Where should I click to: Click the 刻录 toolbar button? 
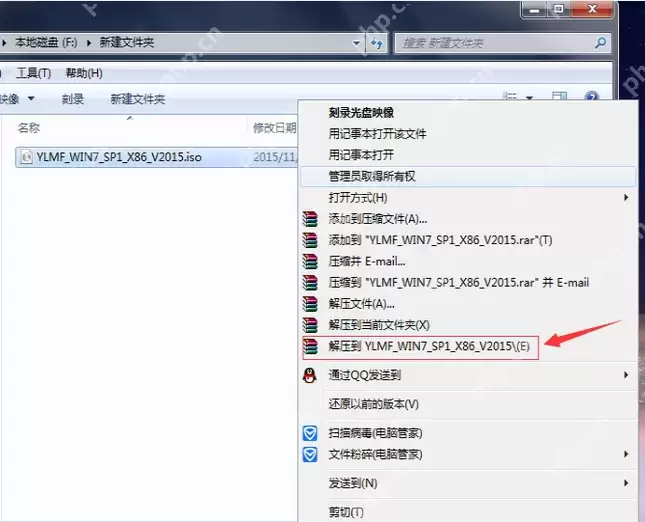pyautogui.click(x=73, y=99)
